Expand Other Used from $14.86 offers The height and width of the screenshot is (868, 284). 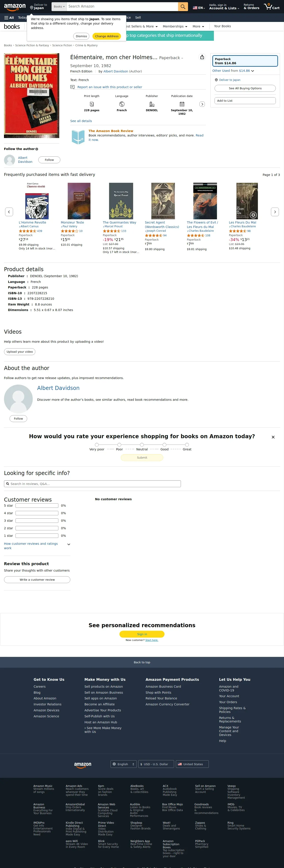coord(233,71)
